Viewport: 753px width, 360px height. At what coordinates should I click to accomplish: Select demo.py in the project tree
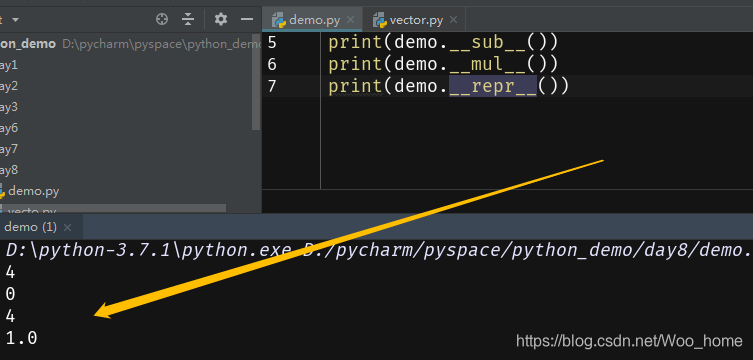[33, 191]
